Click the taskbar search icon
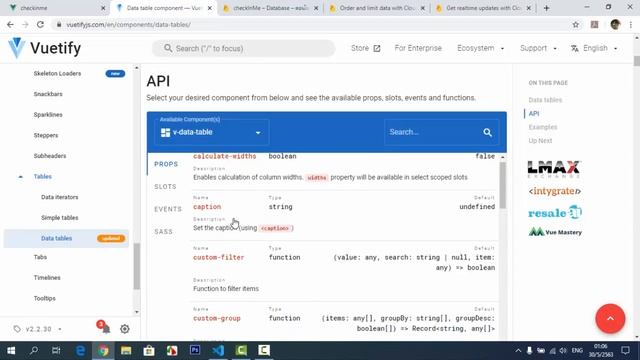This screenshot has width=640, height=360. click(x=34, y=350)
